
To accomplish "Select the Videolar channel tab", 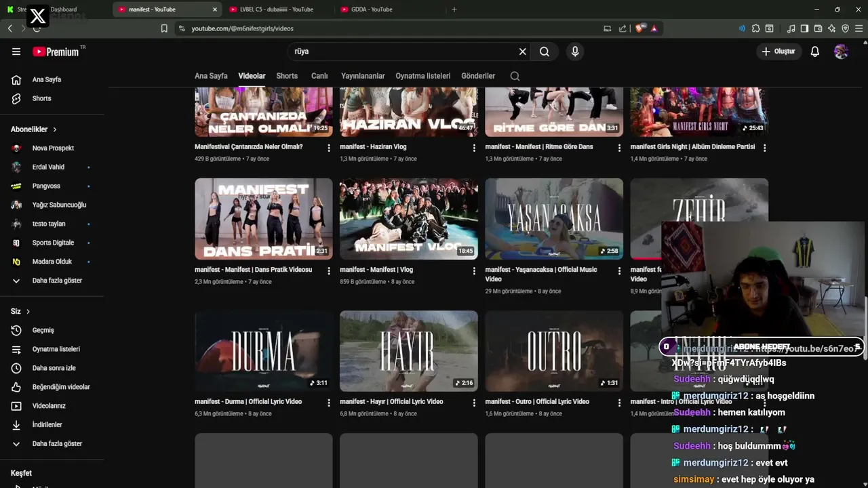I will click(252, 76).
